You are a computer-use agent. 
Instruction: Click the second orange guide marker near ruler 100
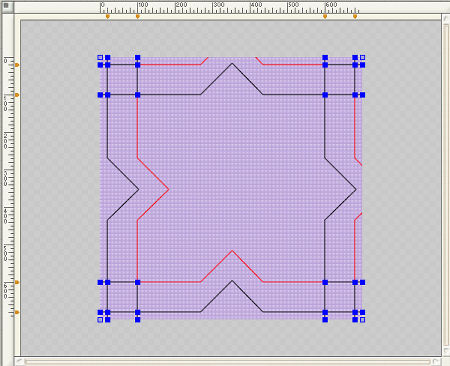(138, 16)
